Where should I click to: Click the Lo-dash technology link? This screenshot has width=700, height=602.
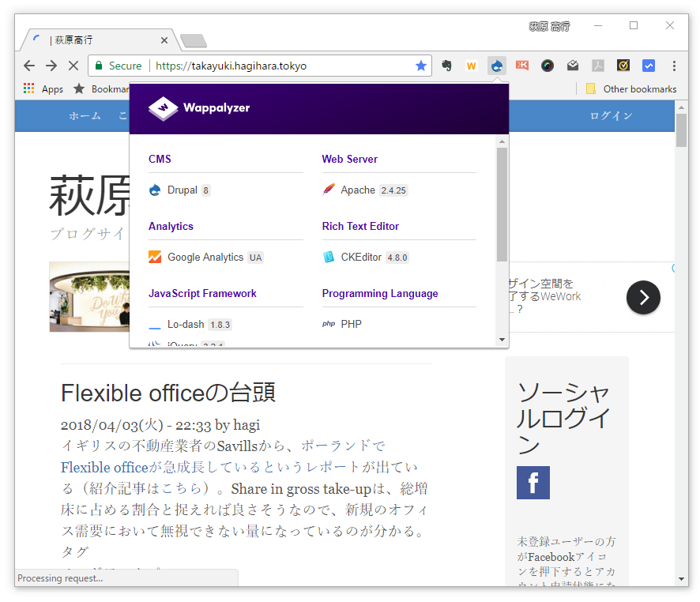click(x=186, y=324)
